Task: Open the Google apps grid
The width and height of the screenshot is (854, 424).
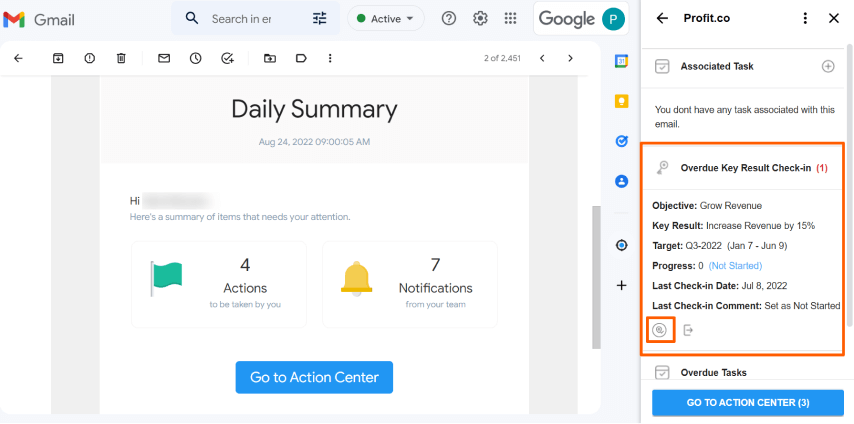Action: pos(510,19)
